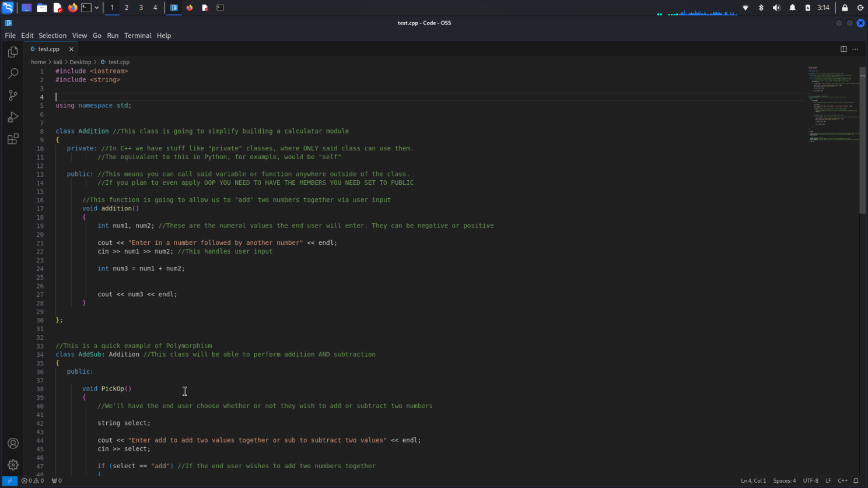
Task: Switch to the terminal window in the taskbar
Action: tap(220, 8)
